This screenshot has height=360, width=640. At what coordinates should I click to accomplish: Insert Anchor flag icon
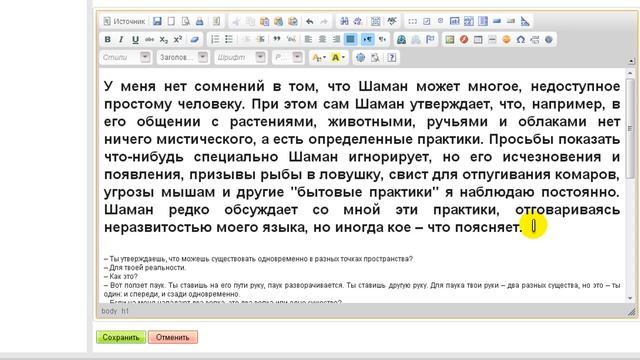coord(430,40)
